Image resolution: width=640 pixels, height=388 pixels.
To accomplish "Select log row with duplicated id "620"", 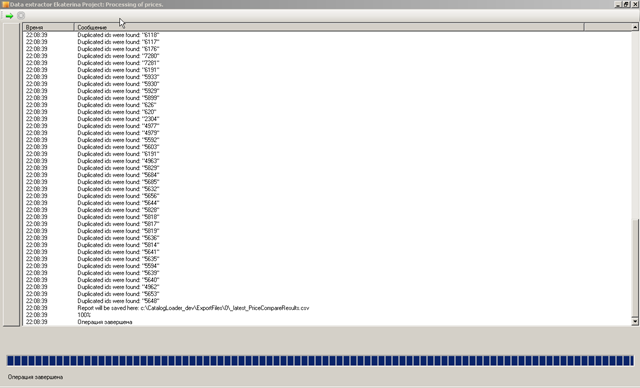I will [x=327, y=112].
